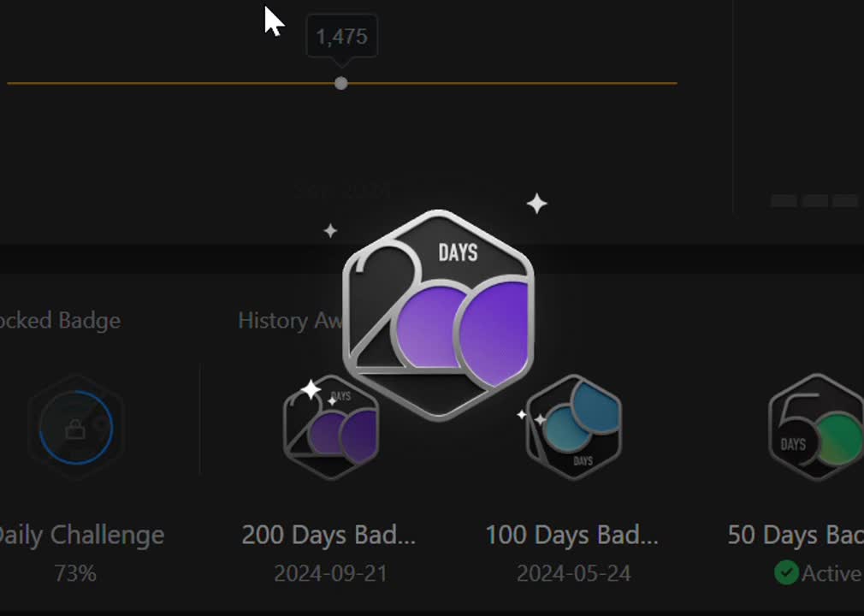
Task: Open the History Awards section heading
Action: pos(291,320)
